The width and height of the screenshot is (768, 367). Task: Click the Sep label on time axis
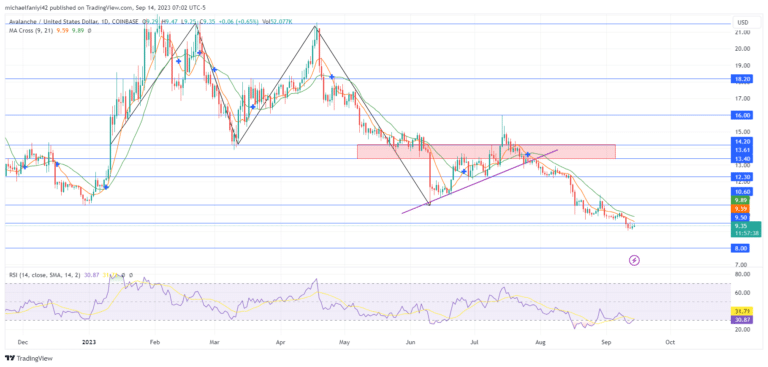click(606, 343)
